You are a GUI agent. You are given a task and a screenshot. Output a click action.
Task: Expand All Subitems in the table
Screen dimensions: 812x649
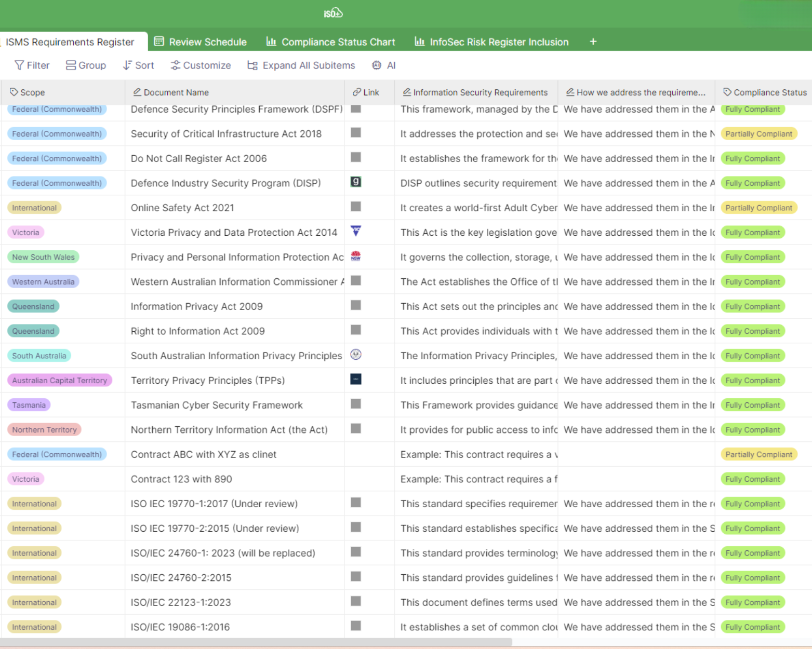pos(301,65)
